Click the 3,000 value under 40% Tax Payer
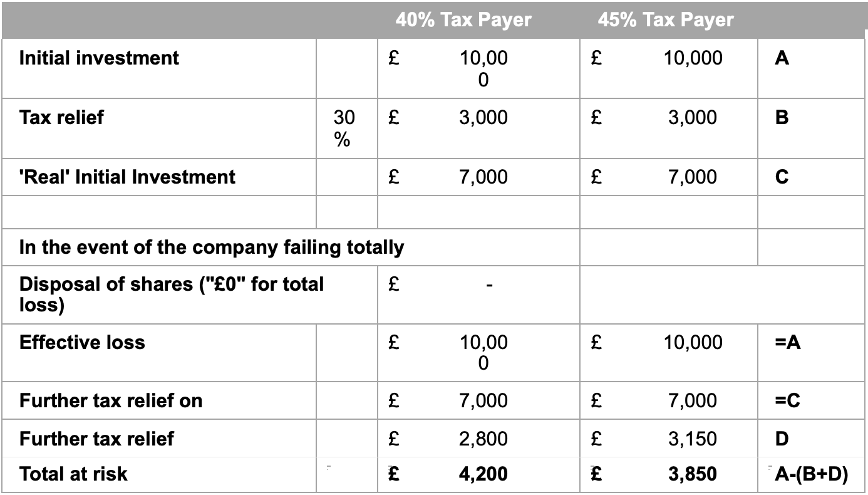This screenshot has width=868, height=495. 483,117
